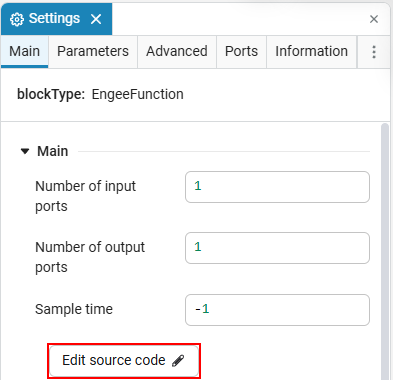The height and width of the screenshot is (380, 393).
Task: Click the Main section header text
Action: [x=53, y=151]
